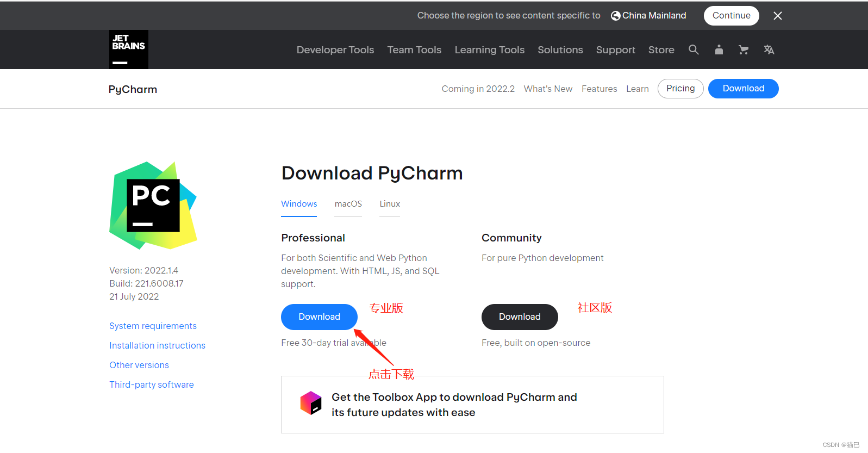The height and width of the screenshot is (453, 868).
Task: Open Solutions menu
Action: pos(560,49)
